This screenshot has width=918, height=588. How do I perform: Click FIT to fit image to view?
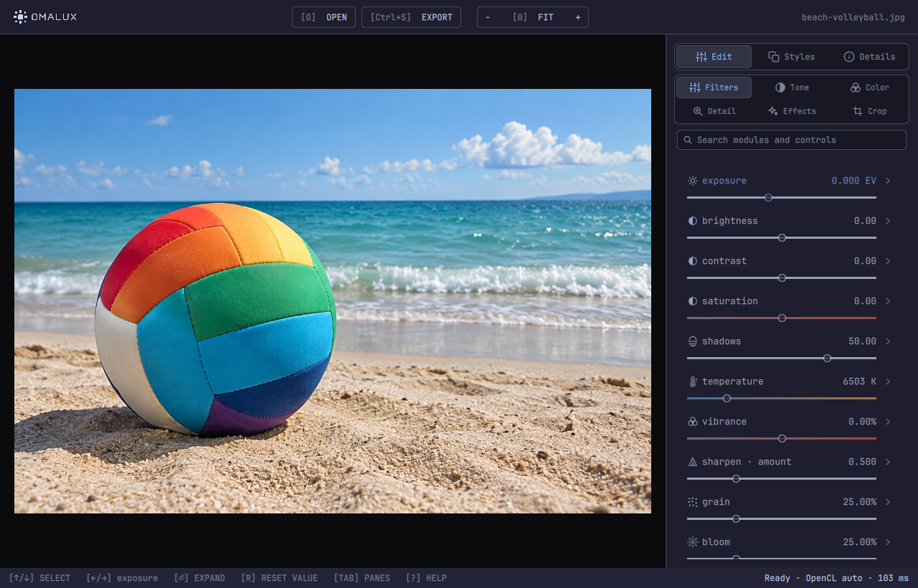pyautogui.click(x=533, y=17)
